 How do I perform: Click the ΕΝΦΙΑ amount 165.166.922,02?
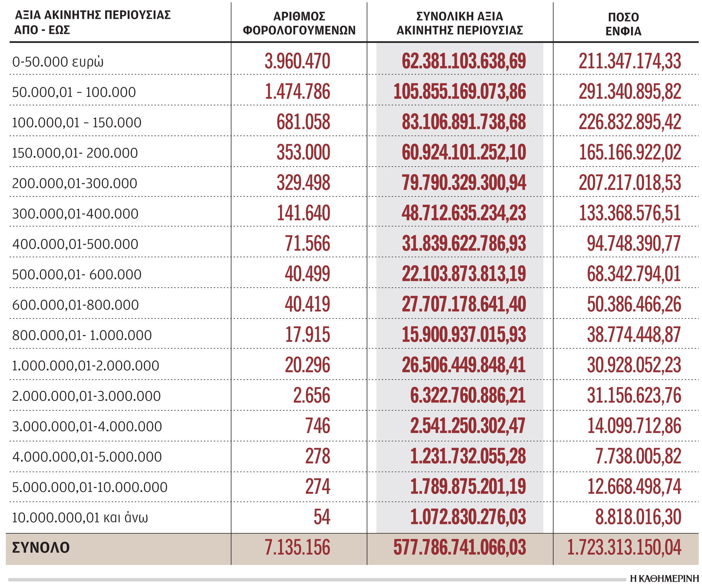click(x=630, y=153)
